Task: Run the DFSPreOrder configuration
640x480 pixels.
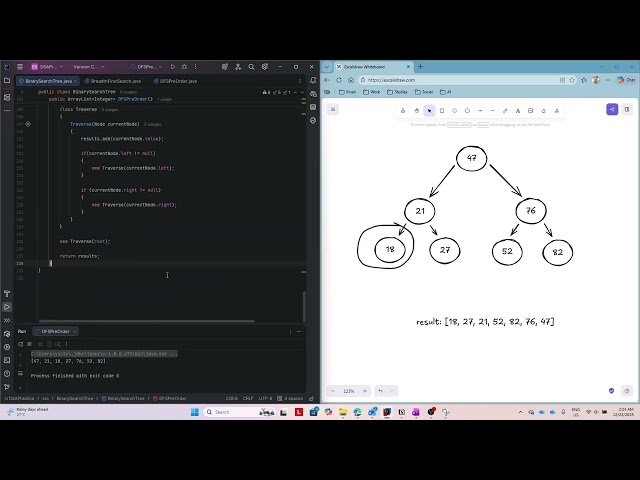Action: [x=173, y=67]
